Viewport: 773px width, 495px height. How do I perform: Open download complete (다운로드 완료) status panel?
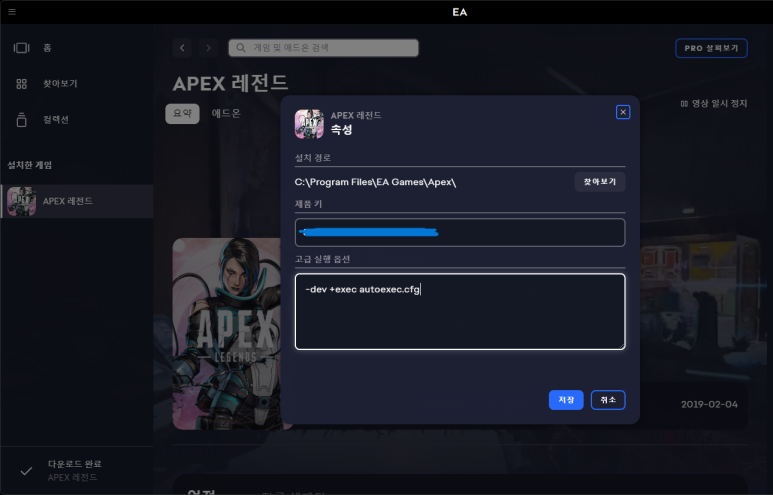[x=76, y=470]
